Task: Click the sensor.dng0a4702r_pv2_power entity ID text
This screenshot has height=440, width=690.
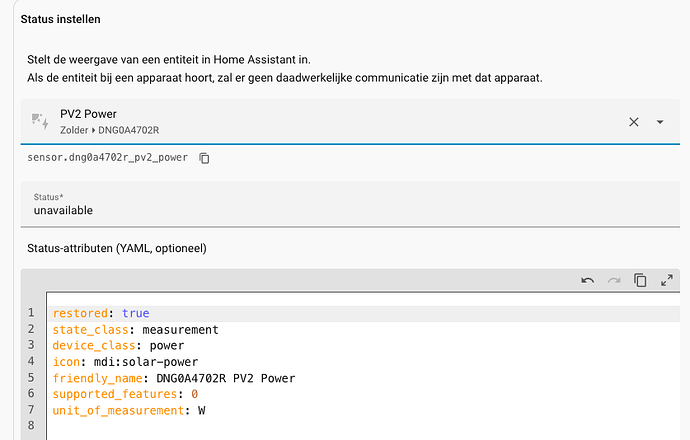Action: 108,158
